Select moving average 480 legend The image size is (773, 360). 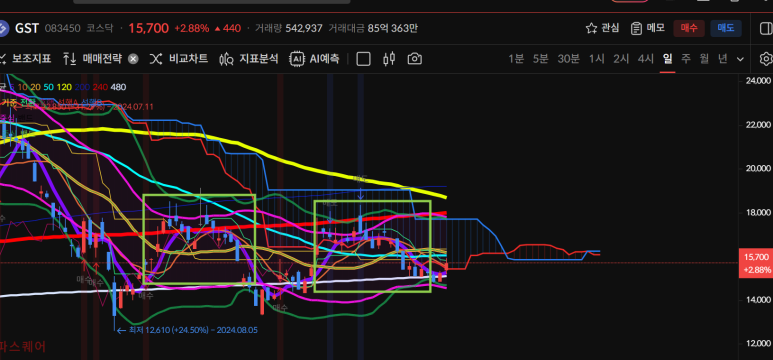coord(118,87)
